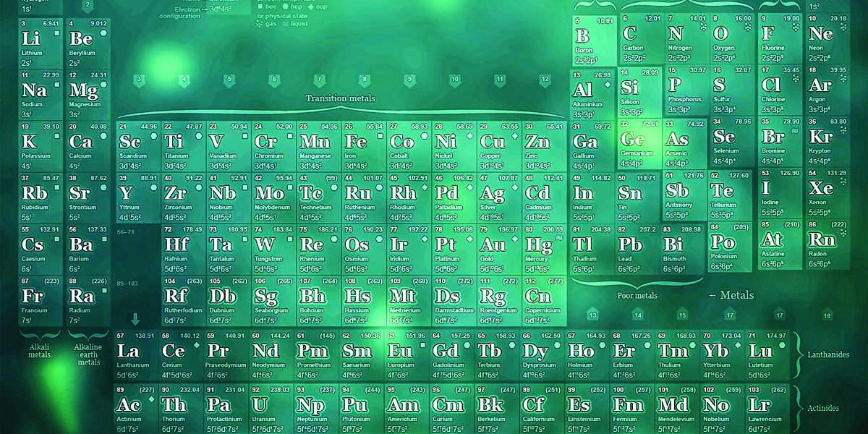This screenshot has width=868, height=434.
Task: Click the down arrow below Francium
Action: click(x=135, y=319)
